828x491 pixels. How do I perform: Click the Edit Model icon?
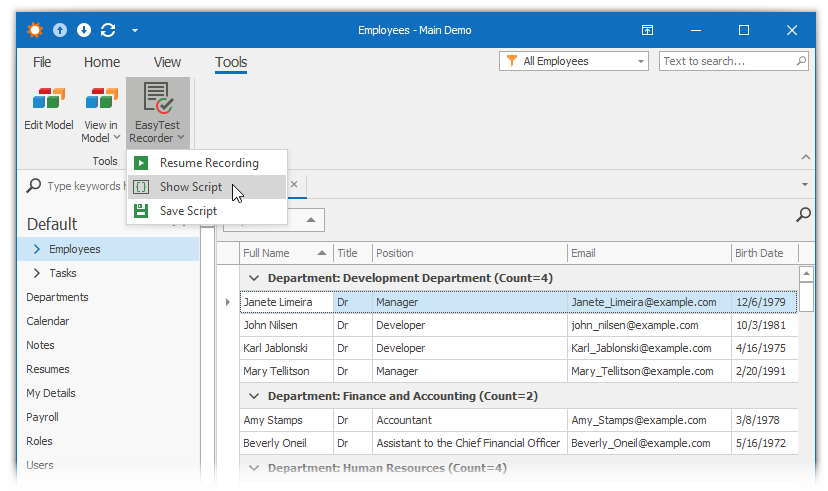tap(48, 100)
